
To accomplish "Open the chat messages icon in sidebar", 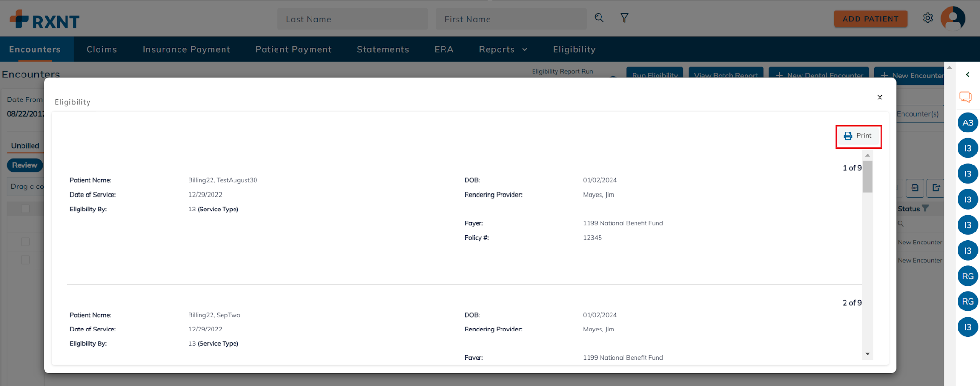I will 966,97.
